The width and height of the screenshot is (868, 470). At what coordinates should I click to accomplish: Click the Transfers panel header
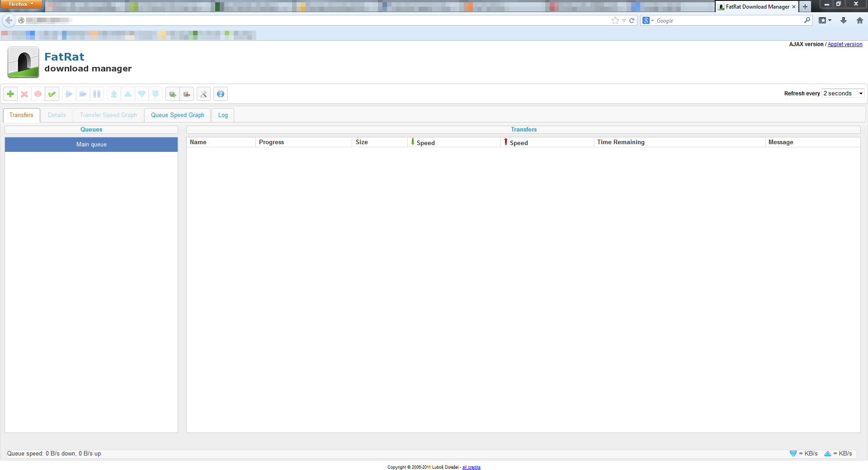(524, 130)
